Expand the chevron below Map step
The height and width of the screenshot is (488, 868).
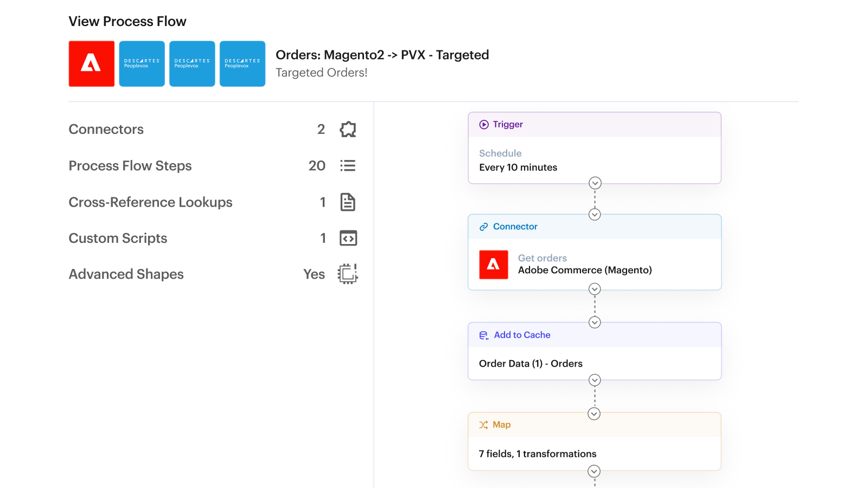click(595, 471)
